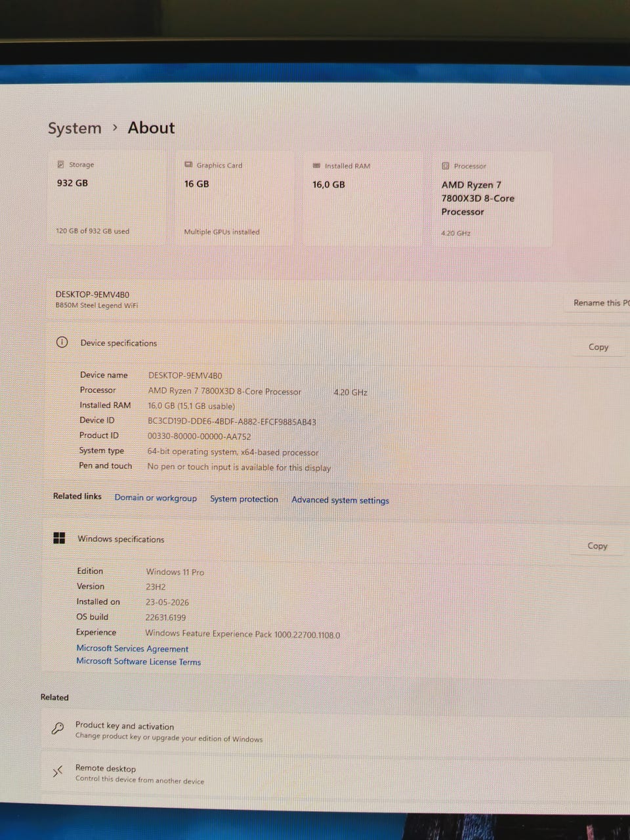This screenshot has width=630, height=840.
Task: Copy the Windows specifications
Action: click(597, 545)
